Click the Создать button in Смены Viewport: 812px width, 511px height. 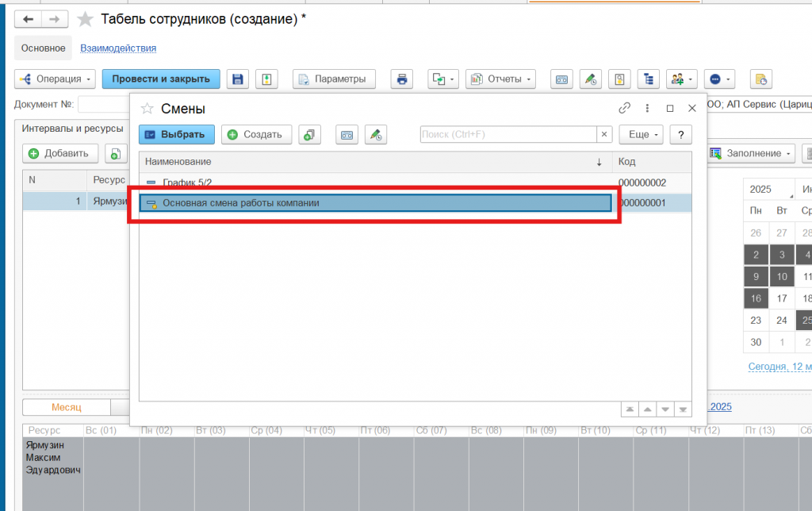click(x=256, y=135)
